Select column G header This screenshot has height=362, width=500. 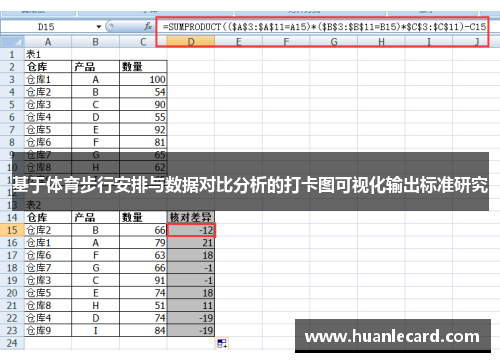[x=334, y=42]
